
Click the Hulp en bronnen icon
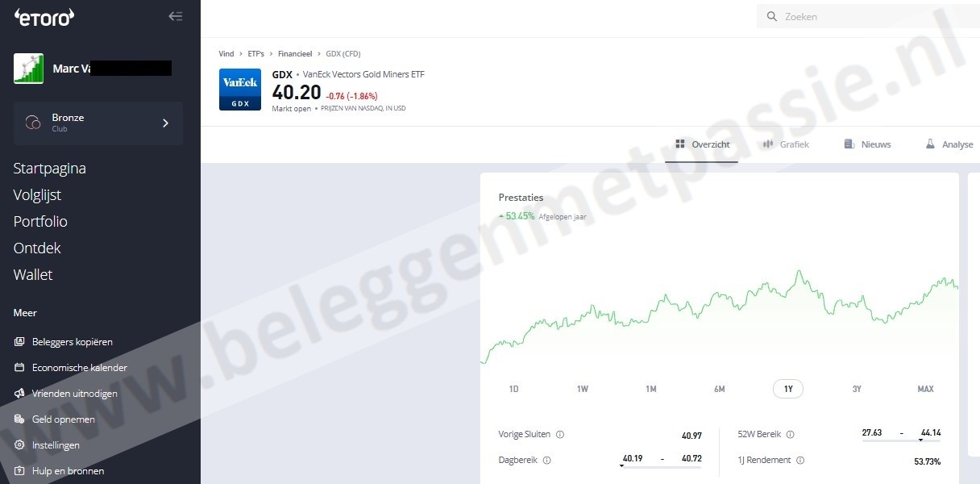[x=19, y=470]
